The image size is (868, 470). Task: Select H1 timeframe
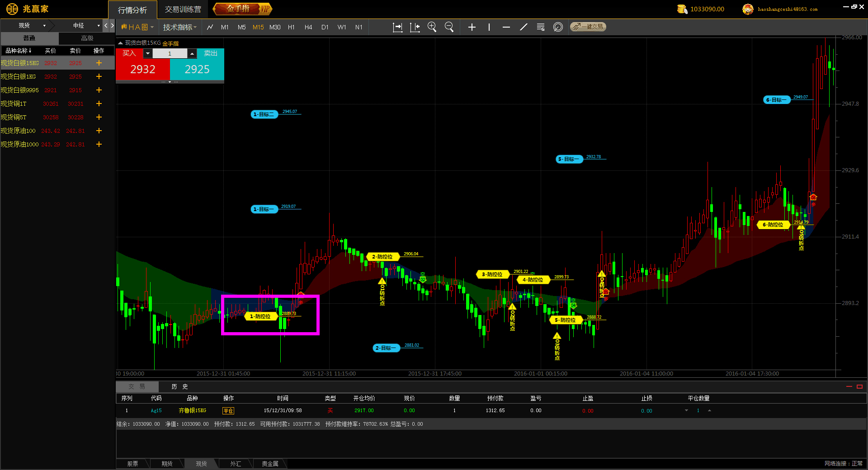291,27
